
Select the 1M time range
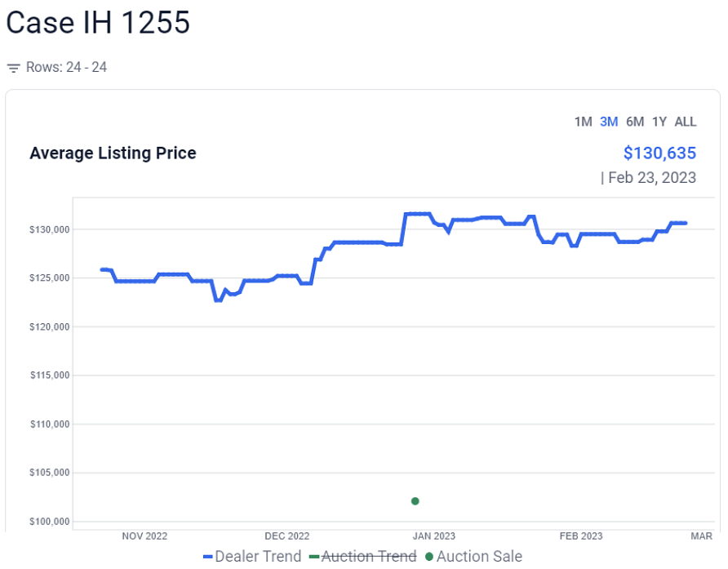click(583, 122)
